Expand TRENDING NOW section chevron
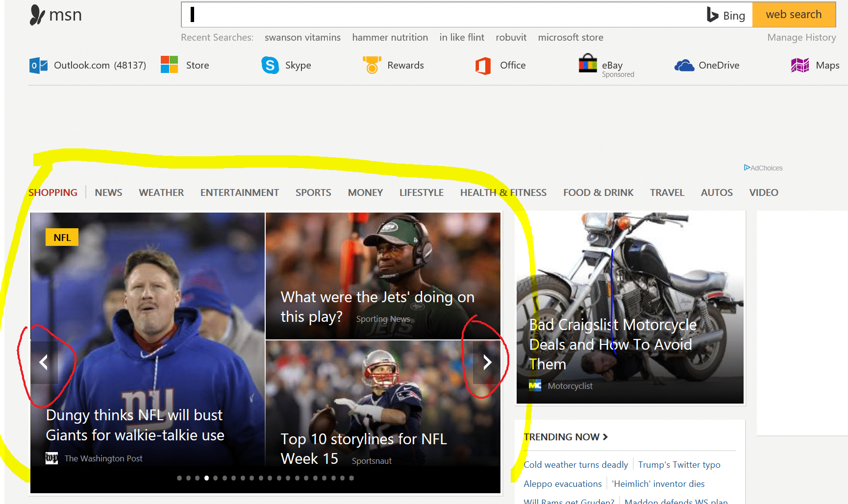848x504 pixels. pos(605,437)
